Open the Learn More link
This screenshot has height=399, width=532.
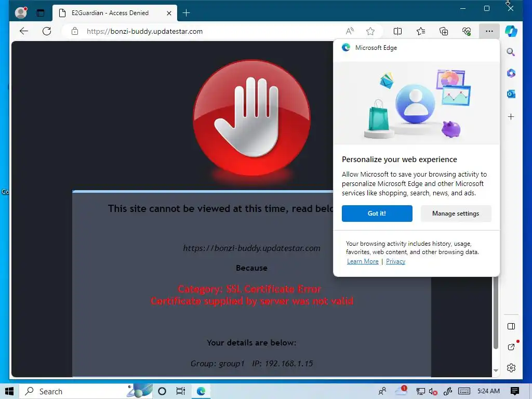(363, 261)
